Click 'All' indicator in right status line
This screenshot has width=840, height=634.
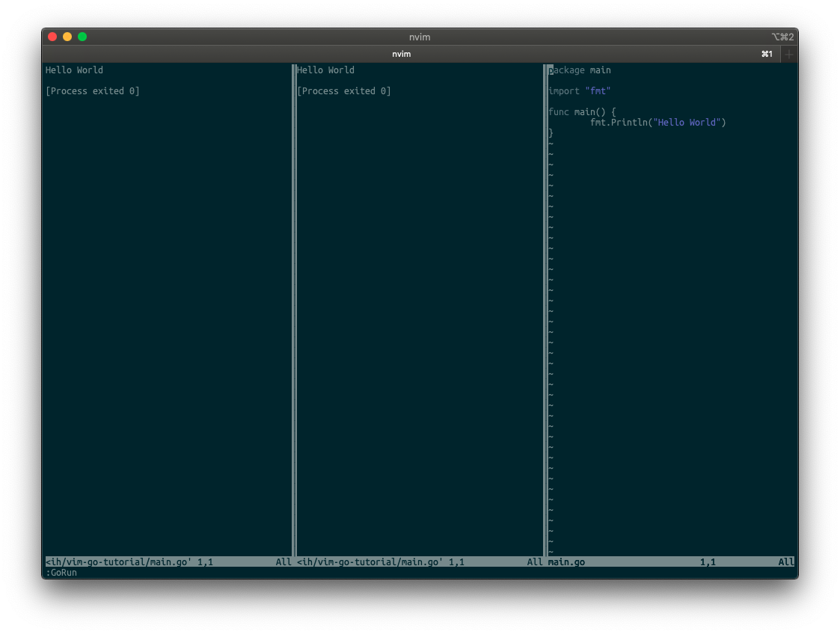tap(786, 562)
